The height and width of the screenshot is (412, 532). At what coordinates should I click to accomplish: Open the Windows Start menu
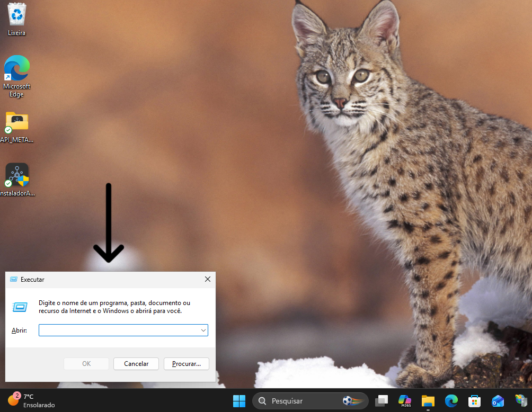239,401
